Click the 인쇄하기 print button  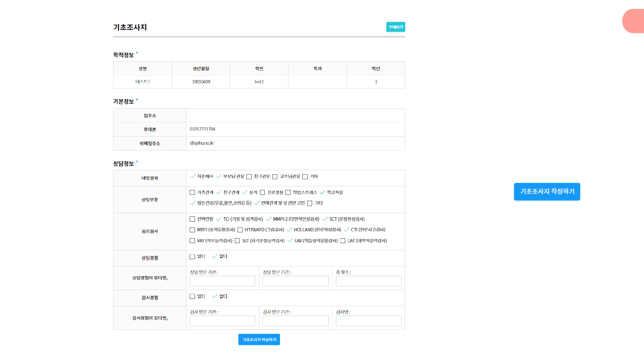(395, 27)
